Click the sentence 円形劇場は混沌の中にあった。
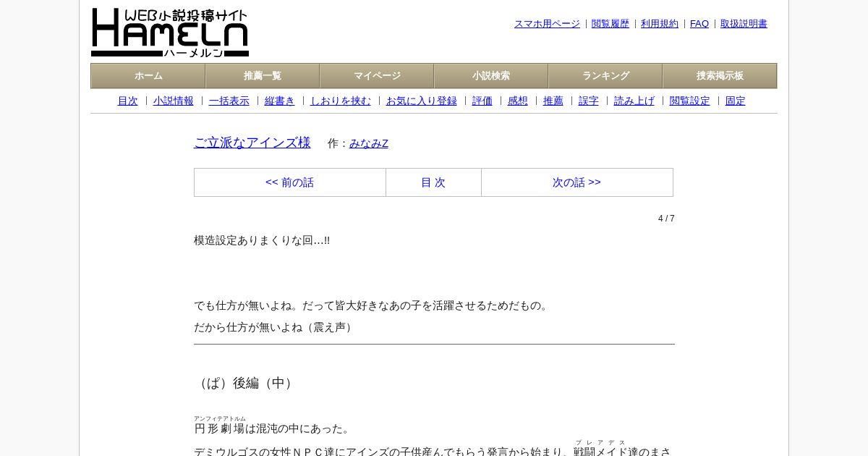Screen dimensions: 868x456 pyautogui.click(x=273, y=428)
